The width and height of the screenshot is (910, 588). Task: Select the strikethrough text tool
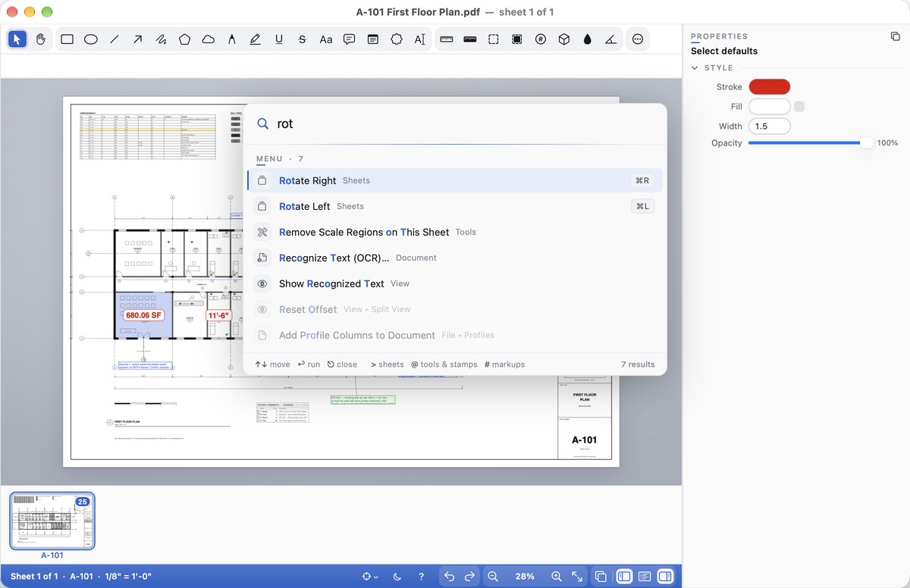[303, 39]
